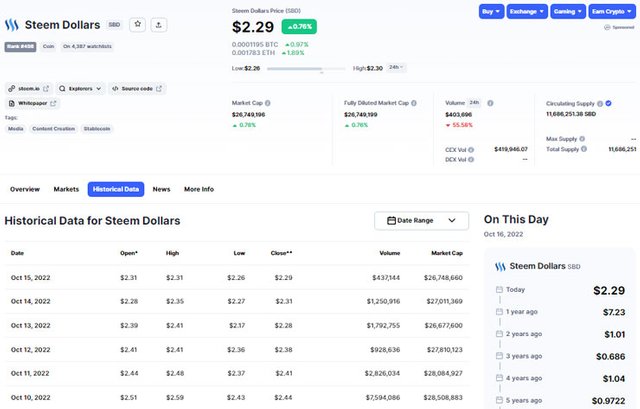Open Volume info tooltip icon

pos(491,103)
